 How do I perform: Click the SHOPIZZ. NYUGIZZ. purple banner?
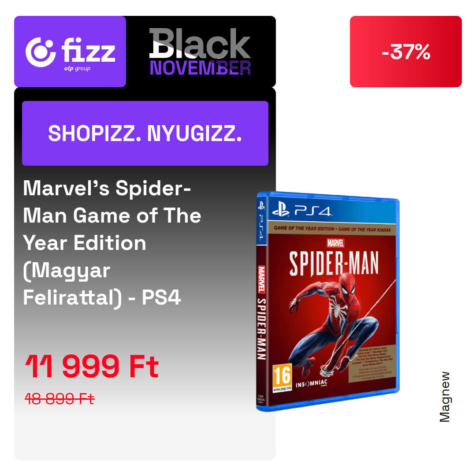145,133
